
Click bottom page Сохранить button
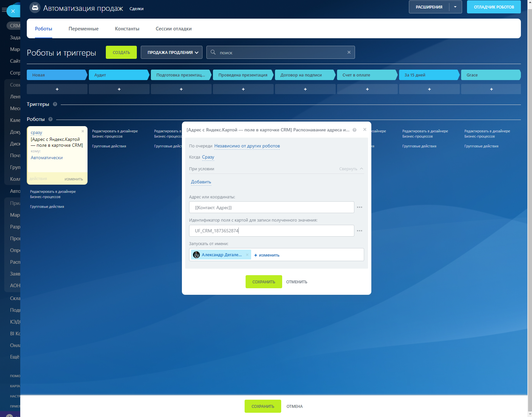point(263,406)
